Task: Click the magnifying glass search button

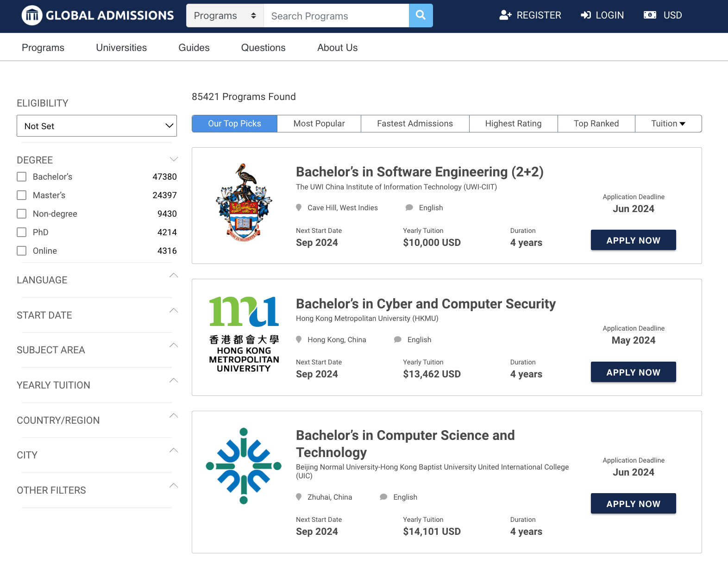Action: pyautogui.click(x=420, y=15)
